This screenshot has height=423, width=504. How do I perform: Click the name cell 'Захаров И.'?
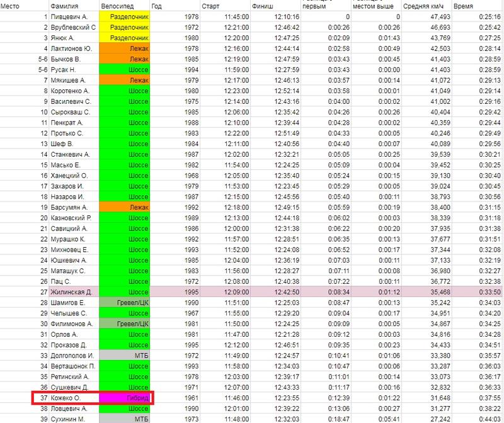74,186
